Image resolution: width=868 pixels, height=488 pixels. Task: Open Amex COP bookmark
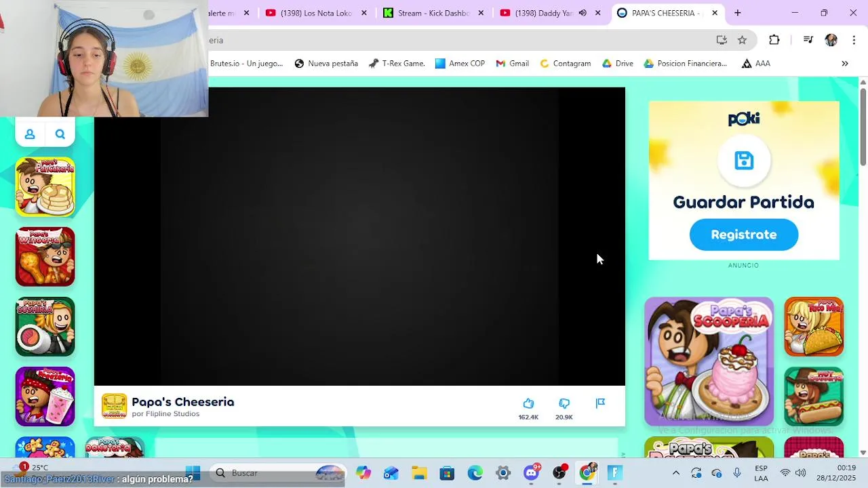(460, 64)
